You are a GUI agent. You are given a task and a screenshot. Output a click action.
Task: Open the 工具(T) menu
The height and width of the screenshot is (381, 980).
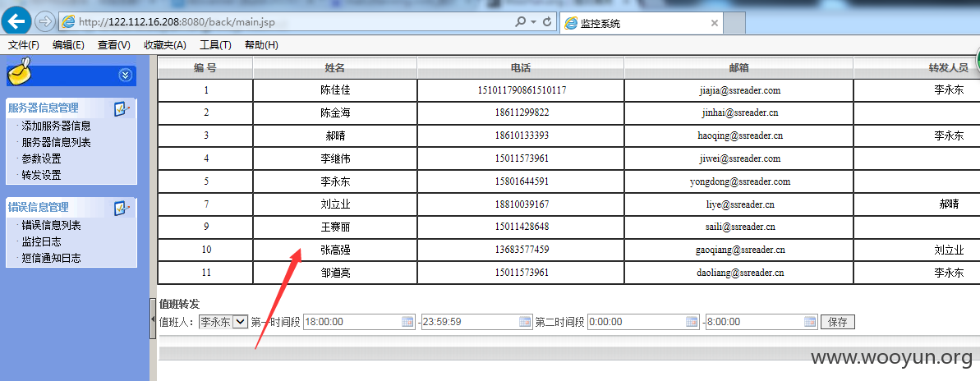pyautogui.click(x=215, y=45)
